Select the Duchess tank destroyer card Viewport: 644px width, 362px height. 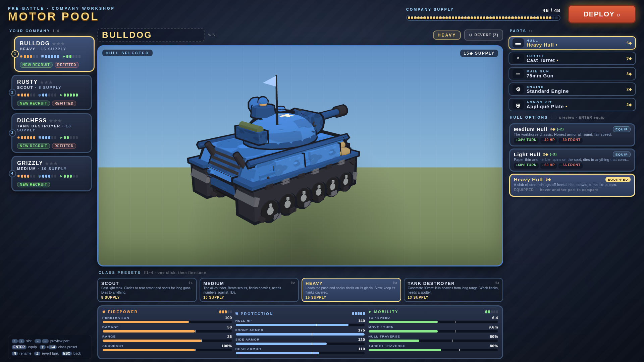click(x=52, y=133)
